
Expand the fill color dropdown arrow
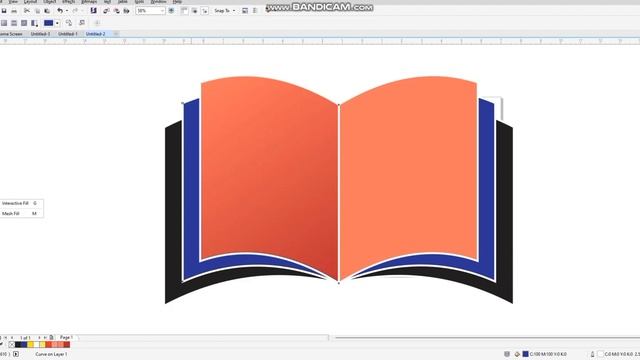[57, 23]
